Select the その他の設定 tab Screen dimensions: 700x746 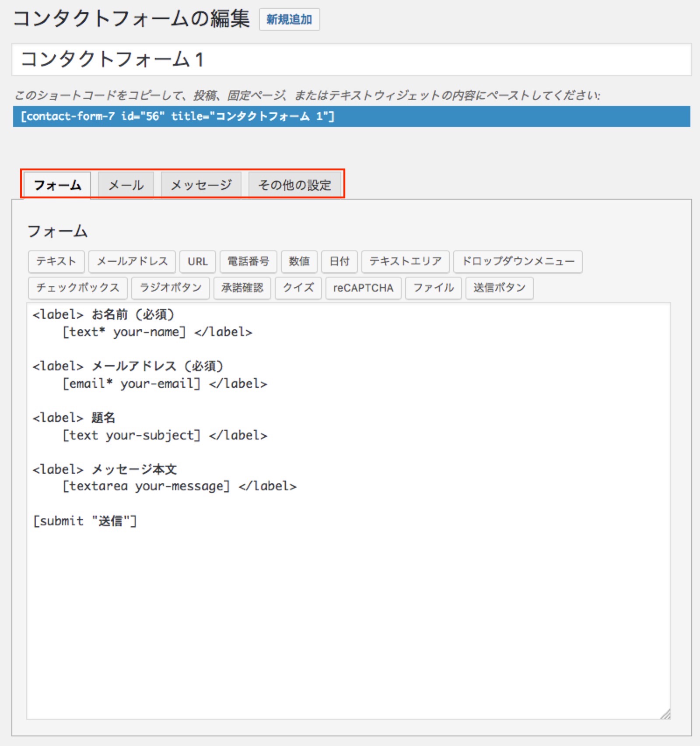pyautogui.click(x=295, y=185)
